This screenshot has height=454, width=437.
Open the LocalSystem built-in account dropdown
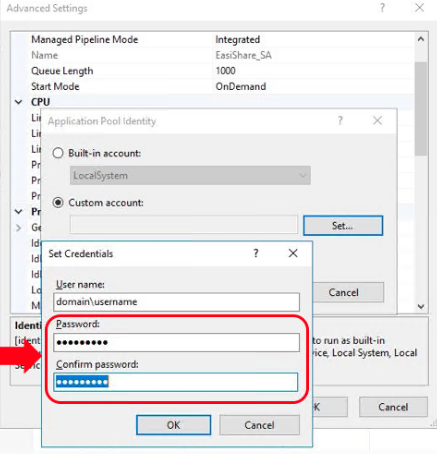click(x=190, y=175)
